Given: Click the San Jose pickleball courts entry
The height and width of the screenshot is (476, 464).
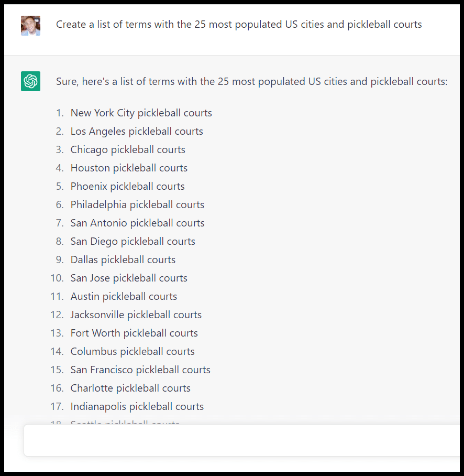Looking at the screenshot, I should point(129,278).
